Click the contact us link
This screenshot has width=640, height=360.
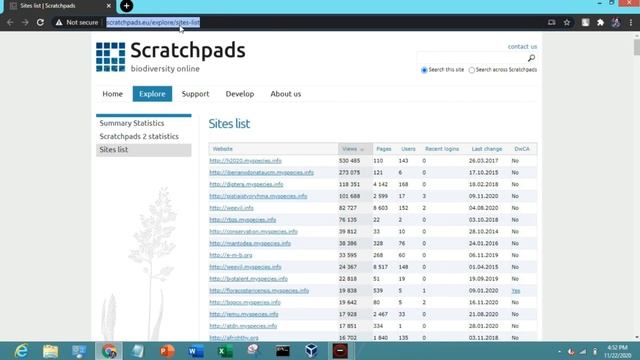522,47
